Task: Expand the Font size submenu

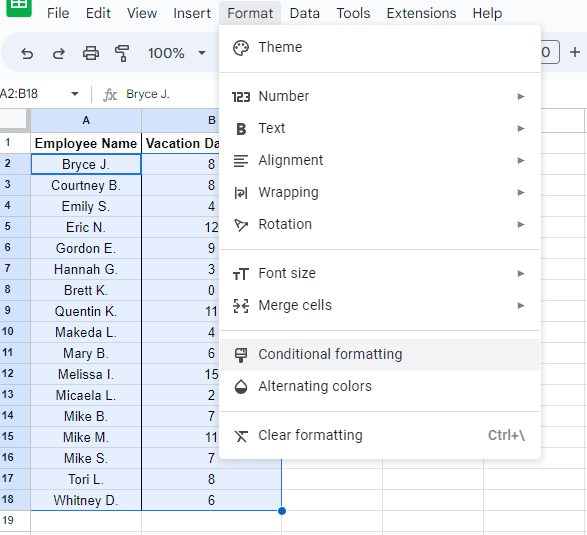Action: (380, 274)
